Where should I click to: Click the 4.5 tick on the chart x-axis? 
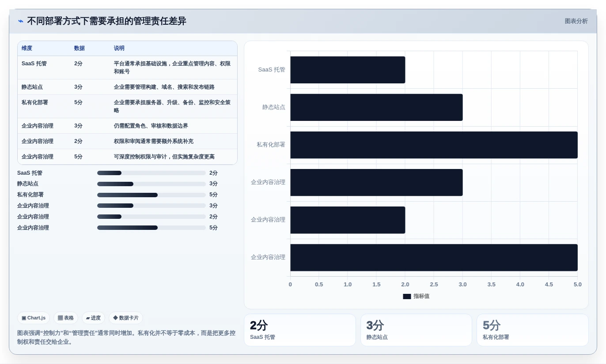[549, 285]
